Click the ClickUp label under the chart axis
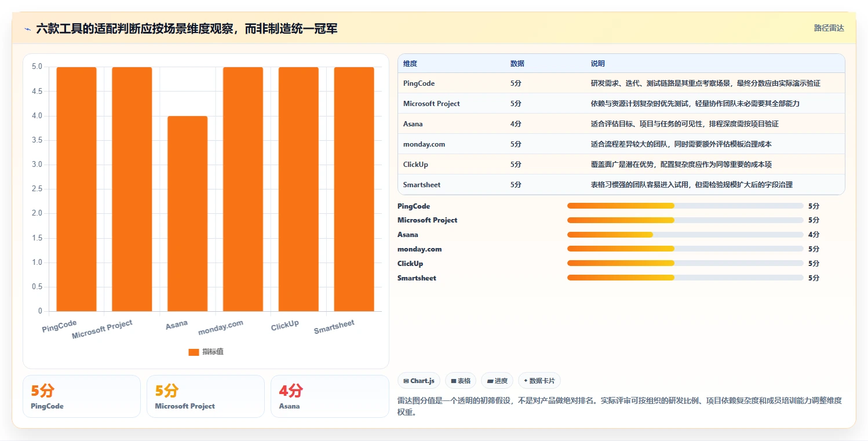868x441 pixels. 285,326
